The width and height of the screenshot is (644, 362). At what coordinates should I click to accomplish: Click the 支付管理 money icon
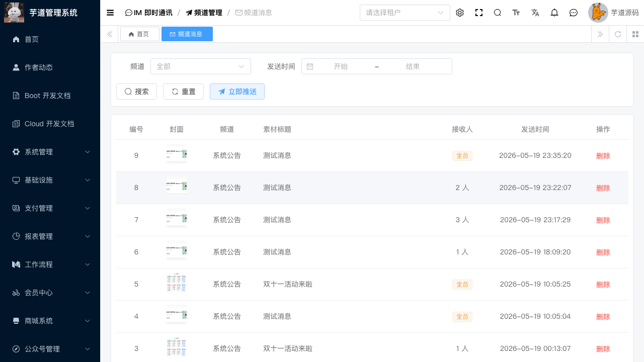[x=16, y=208]
